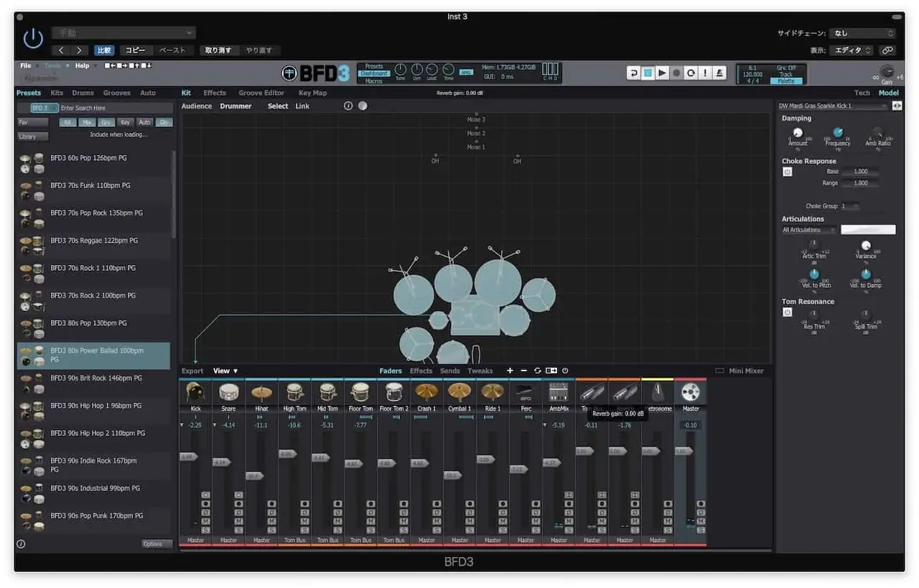Mute the Kick channel

tap(205, 521)
